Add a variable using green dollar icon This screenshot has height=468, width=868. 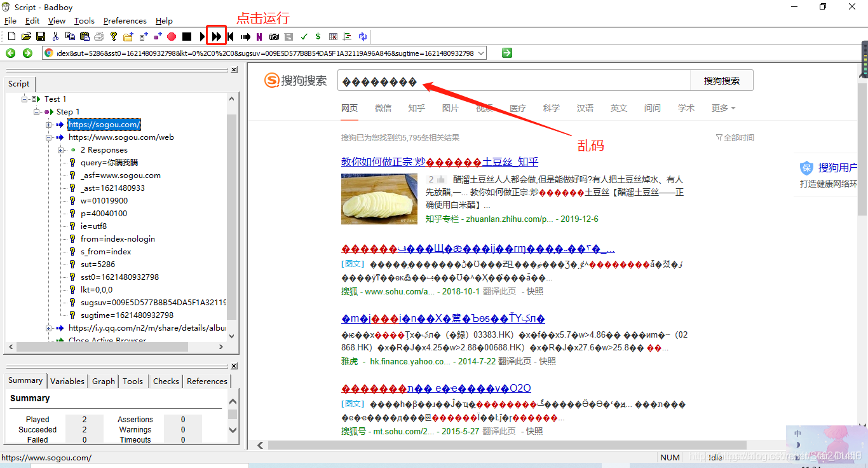[x=318, y=37]
